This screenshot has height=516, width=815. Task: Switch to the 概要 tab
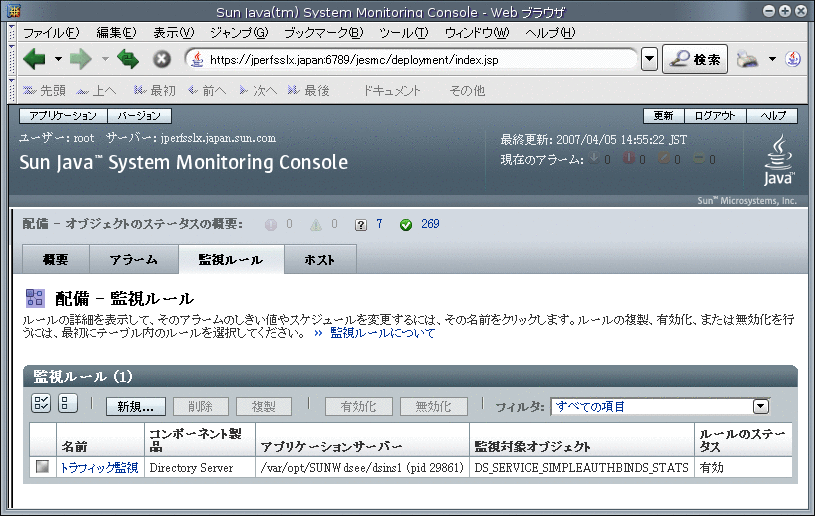coord(56,259)
